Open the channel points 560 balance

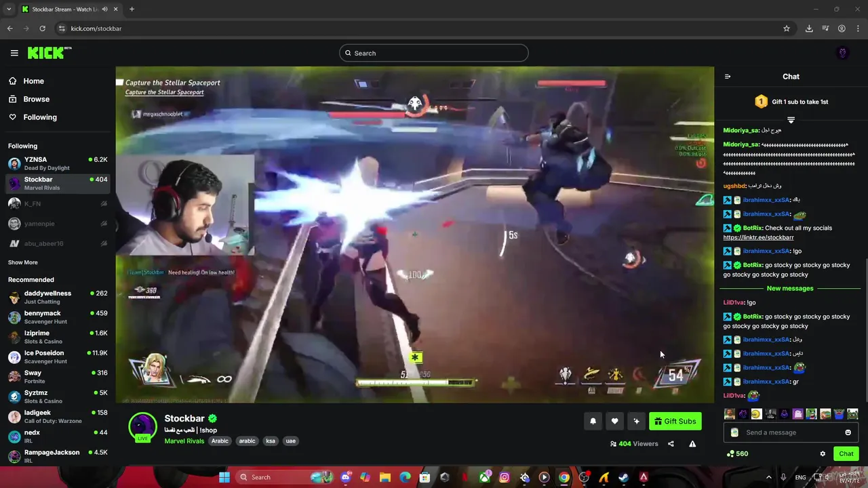[x=737, y=454]
